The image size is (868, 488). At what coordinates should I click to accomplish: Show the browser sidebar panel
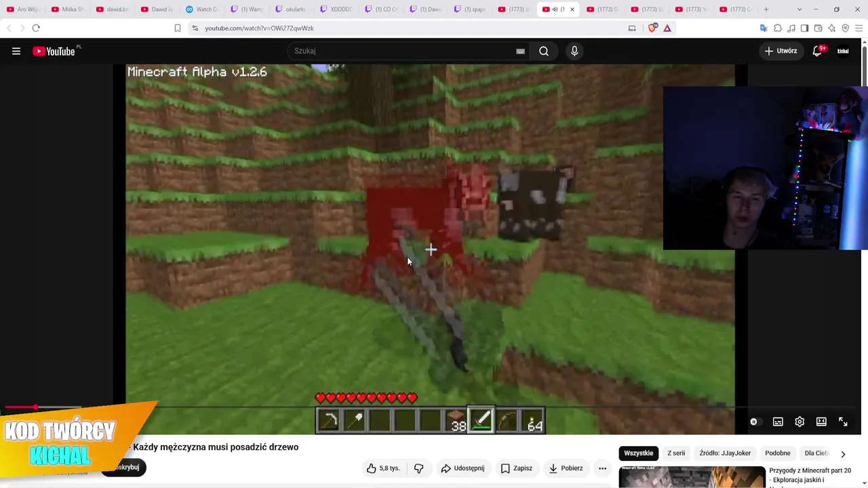804,28
